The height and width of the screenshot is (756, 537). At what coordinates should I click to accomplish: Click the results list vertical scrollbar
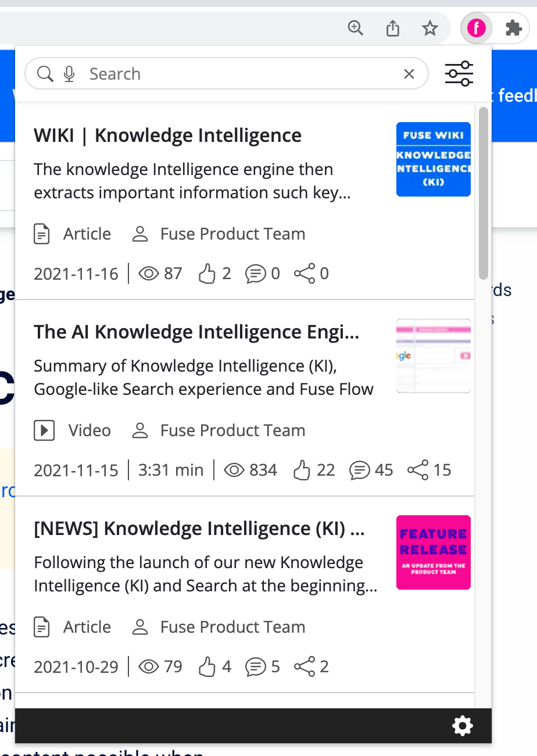483,192
